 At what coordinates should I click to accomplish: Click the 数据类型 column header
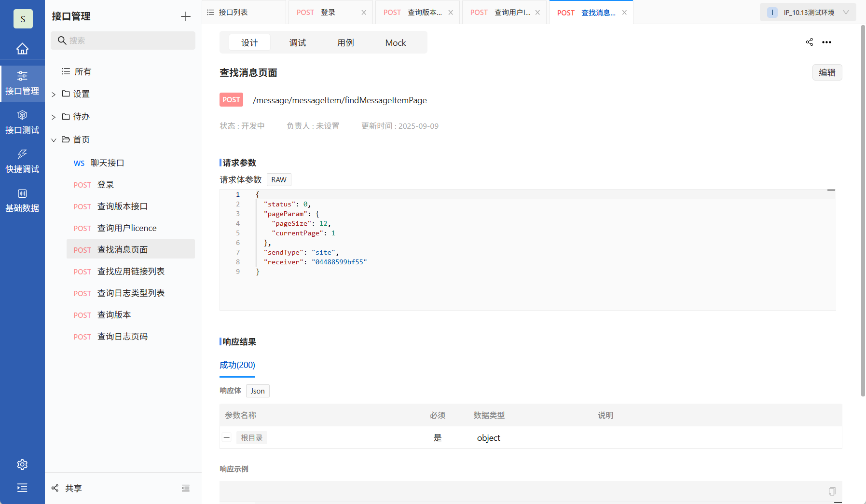coord(489,415)
